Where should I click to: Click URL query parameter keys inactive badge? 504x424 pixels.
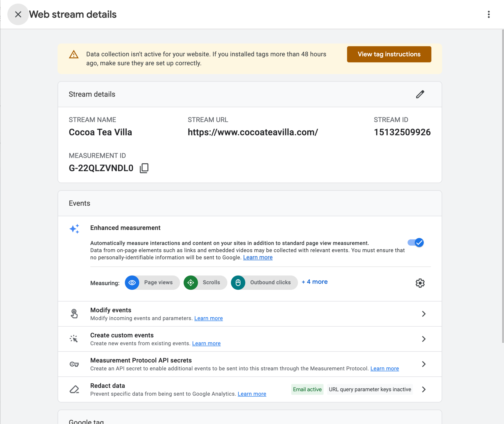pyautogui.click(x=370, y=389)
